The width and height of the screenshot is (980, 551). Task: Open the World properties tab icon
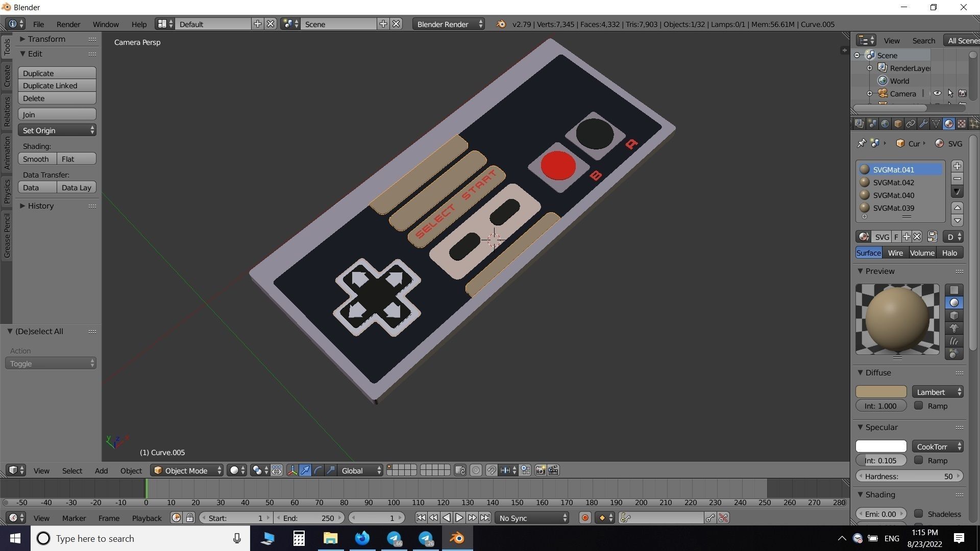click(x=885, y=123)
